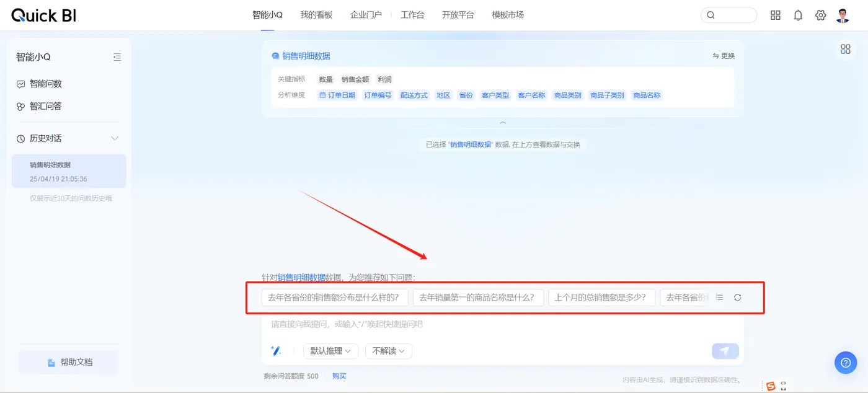Click 销售明细数据 link above recommended questions
The image size is (868, 393).
coord(301,277)
